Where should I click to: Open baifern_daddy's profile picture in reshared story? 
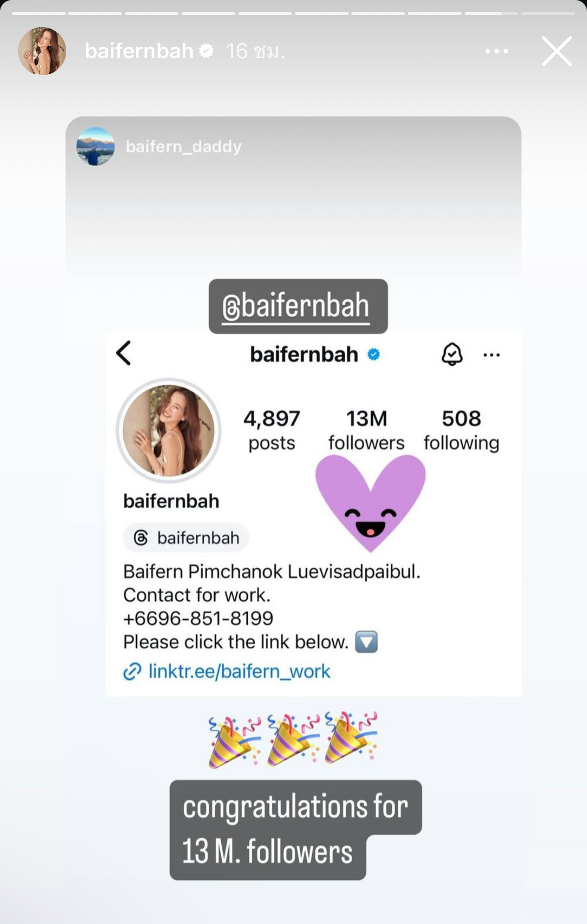pyautogui.click(x=95, y=146)
